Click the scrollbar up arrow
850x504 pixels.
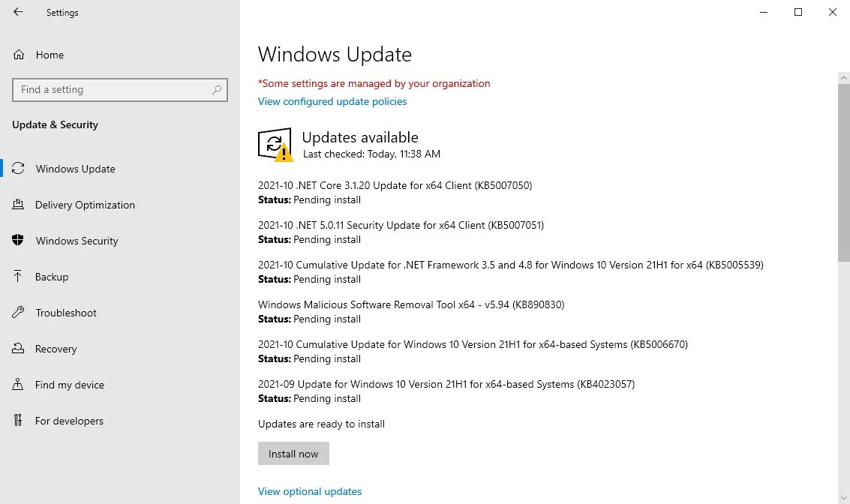[x=843, y=78]
